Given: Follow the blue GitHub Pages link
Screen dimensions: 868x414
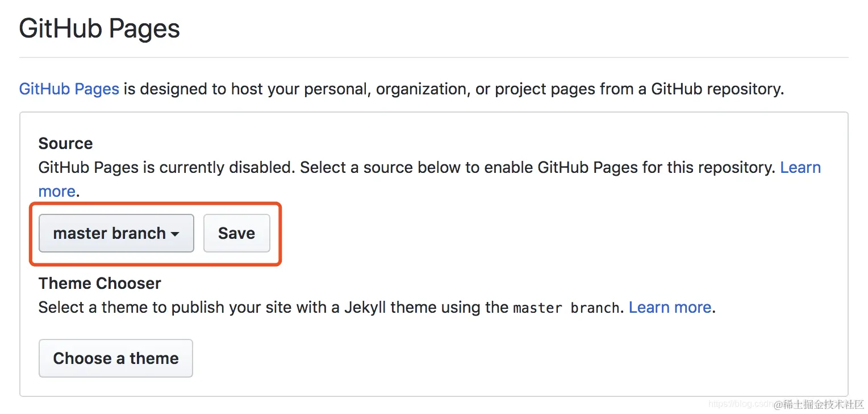Looking at the screenshot, I should pyautogui.click(x=69, y=89).
